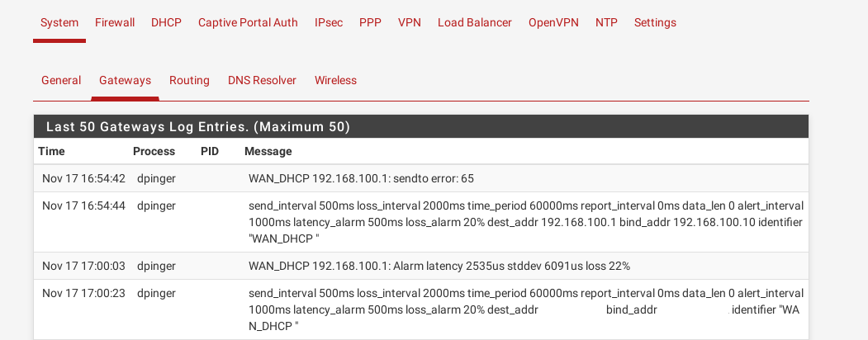Click the Message column header
The height and width of the screenshot is (340, 868).
[x=268, y=152]
